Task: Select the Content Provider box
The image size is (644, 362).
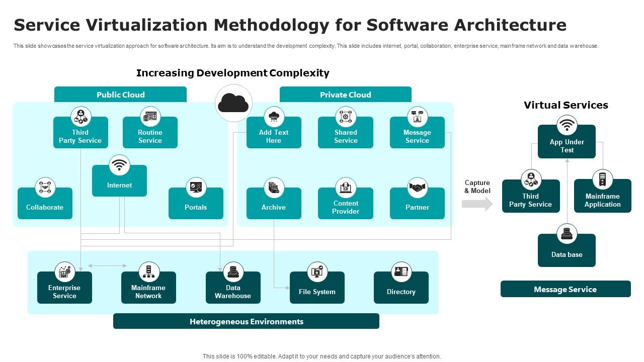Action: 346,207
